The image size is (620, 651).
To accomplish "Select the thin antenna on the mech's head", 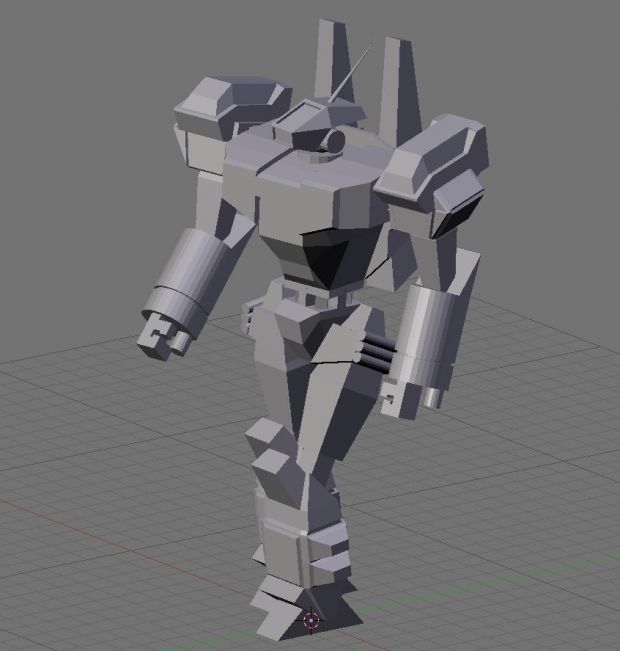I will (x=350, y=73).
